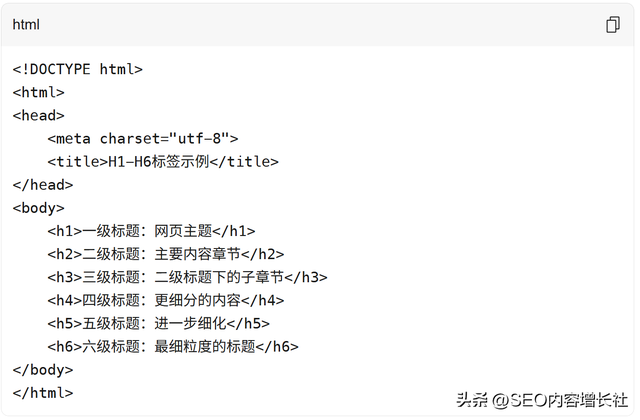The width and height of the screenshot is (640, 420).
Task: Click the closing </body> tag line
Action: coord(43,369)
